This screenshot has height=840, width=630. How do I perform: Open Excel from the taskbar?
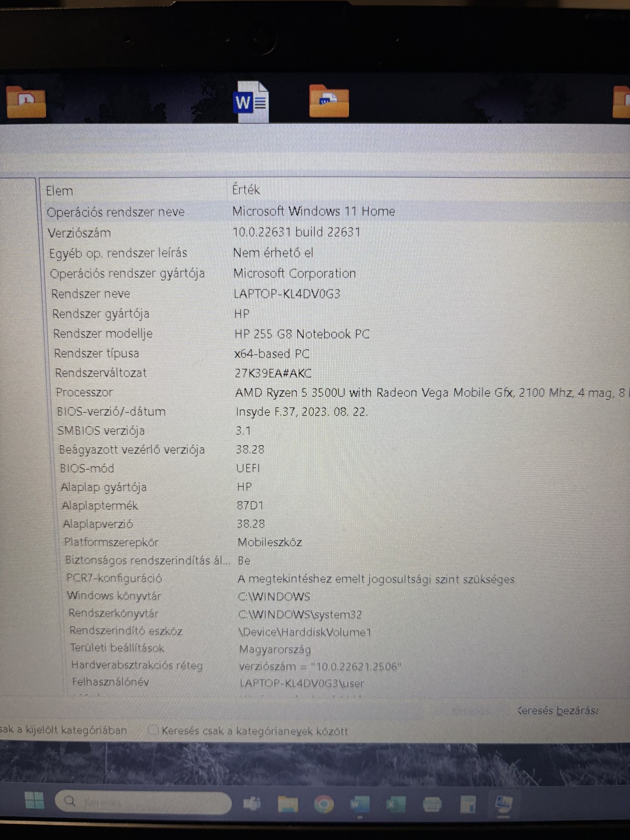coord(396,805)
